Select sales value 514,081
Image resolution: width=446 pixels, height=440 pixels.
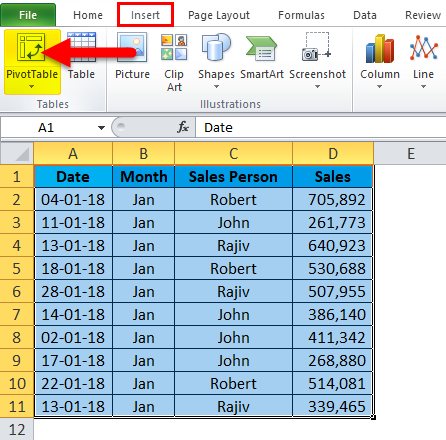coord(333,383)
